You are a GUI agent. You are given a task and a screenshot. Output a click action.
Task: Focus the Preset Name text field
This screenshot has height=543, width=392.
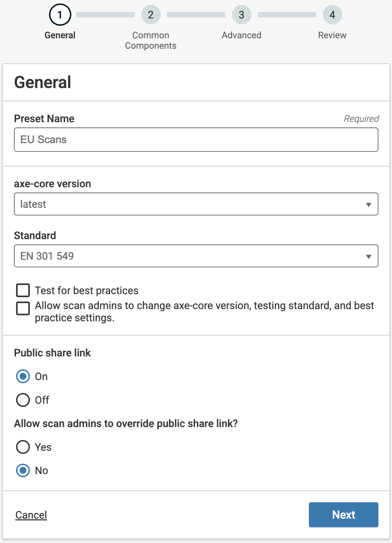tap(196, 140)
